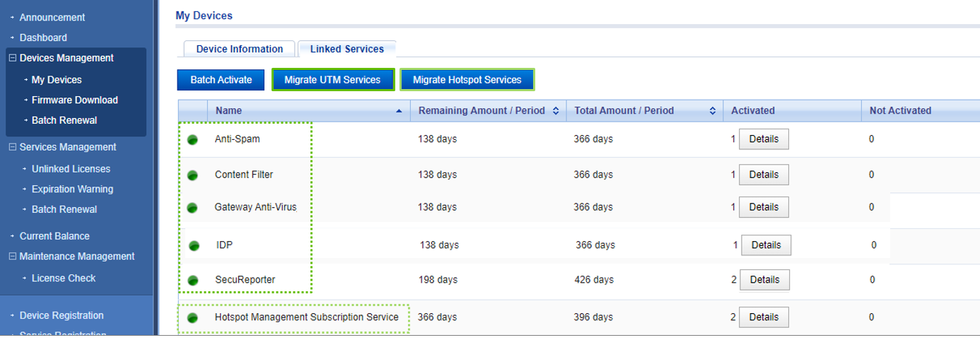Collapse the Services Management section
The height and width of the screenshot is (340, 980).
[x=12, y=147]
